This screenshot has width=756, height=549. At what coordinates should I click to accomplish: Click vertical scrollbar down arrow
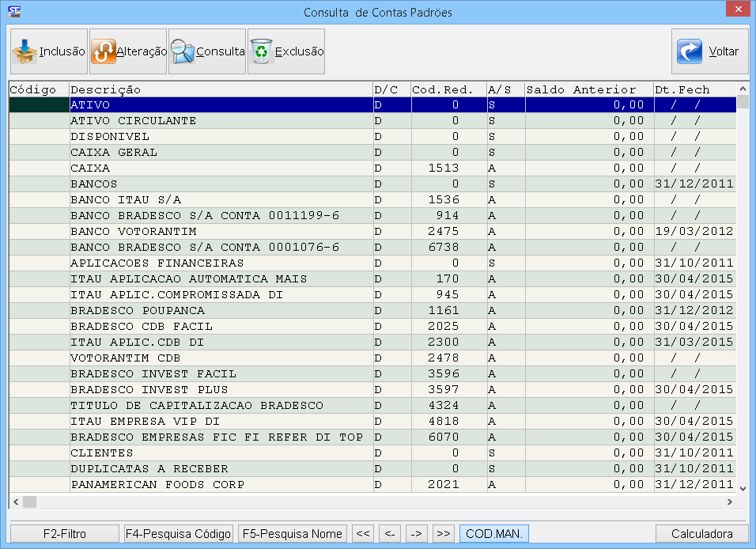743,489
